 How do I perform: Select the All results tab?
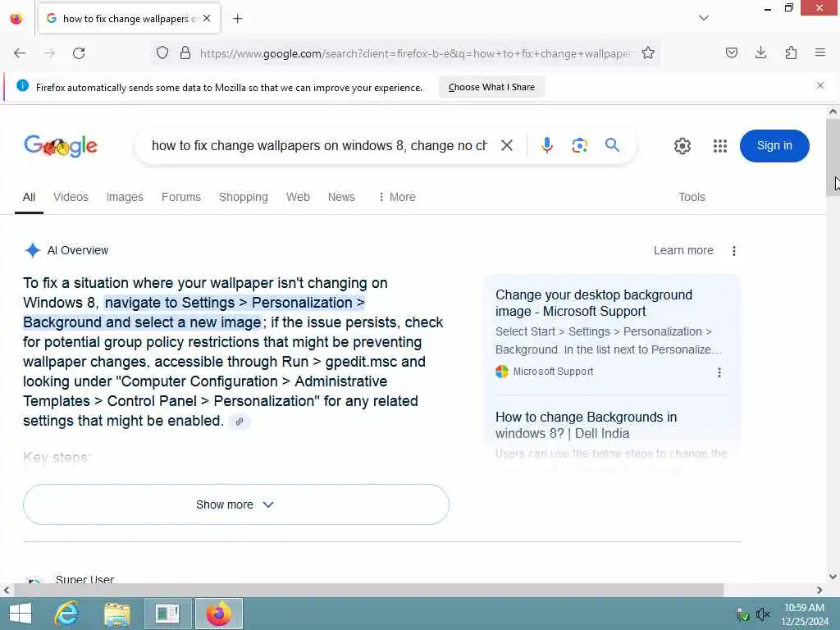(29, 197)
